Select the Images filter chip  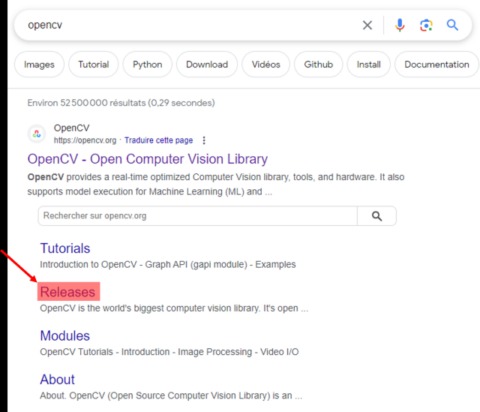(39, 64)
